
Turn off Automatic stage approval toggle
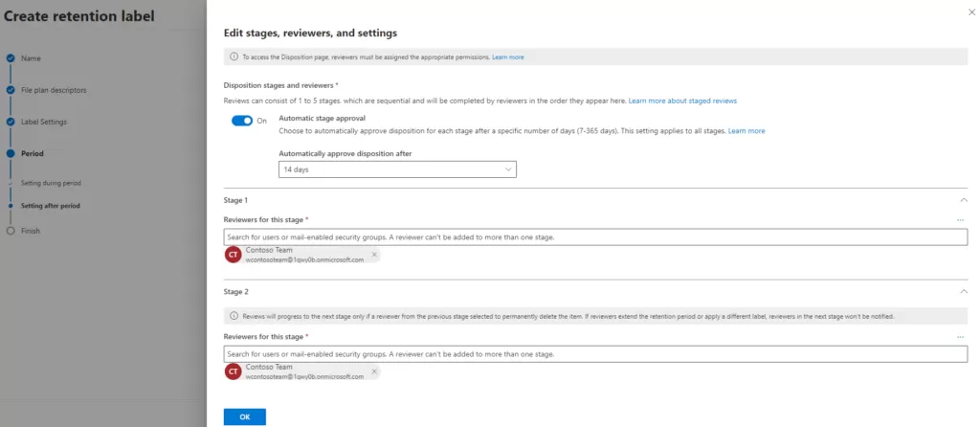[x=242, y=121]
